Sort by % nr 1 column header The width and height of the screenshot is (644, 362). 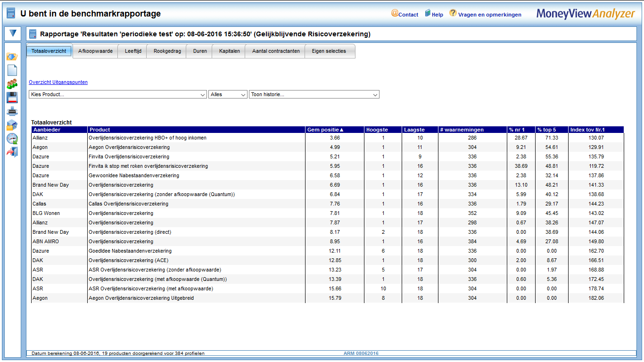point(521,130)
